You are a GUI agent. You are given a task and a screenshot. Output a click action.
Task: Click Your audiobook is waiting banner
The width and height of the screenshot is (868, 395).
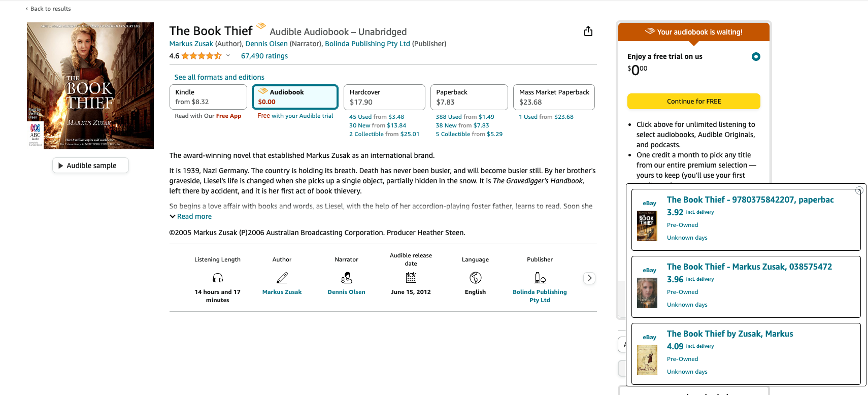693,32
